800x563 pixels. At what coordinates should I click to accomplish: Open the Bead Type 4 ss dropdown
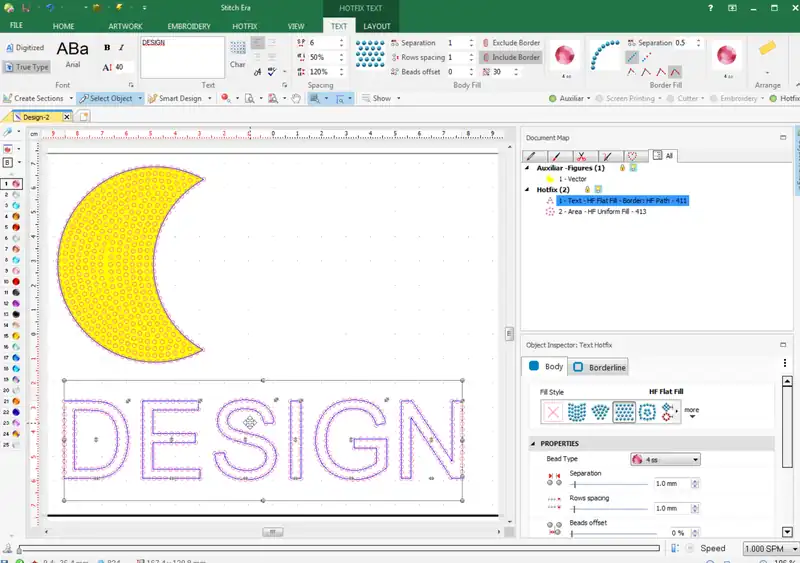point(664,459)
